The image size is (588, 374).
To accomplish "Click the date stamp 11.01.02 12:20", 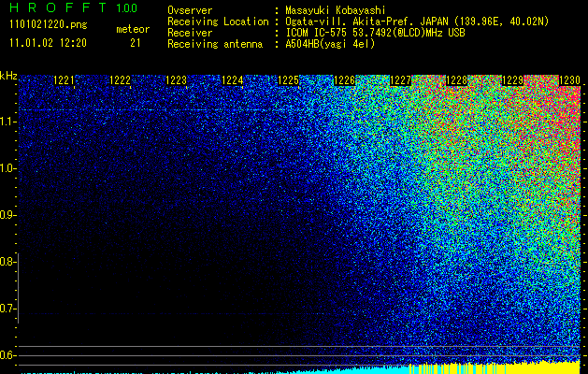I will coord(49,43).
